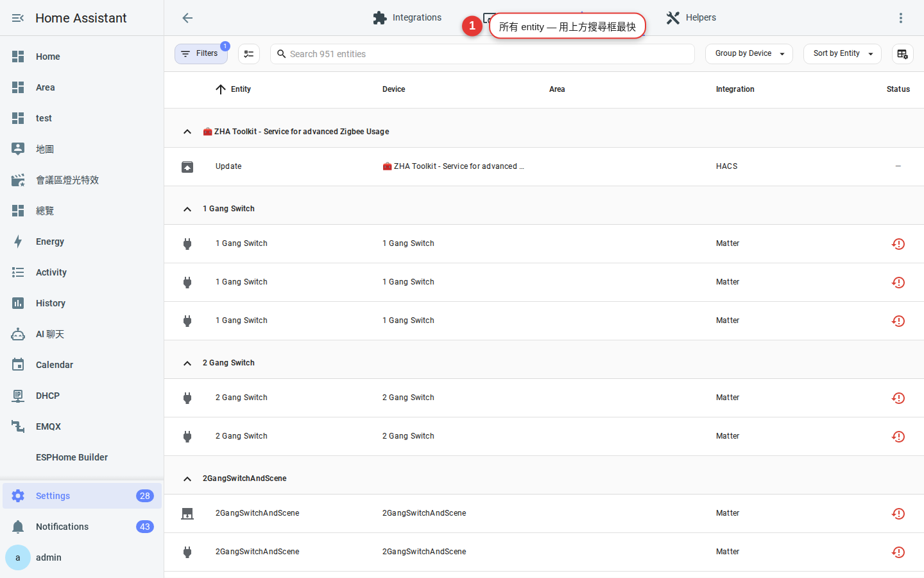Viewport: 924px width, 578px height.
Task: Open the 會議區燈光特效 dashboard
Action: (82, 180)
